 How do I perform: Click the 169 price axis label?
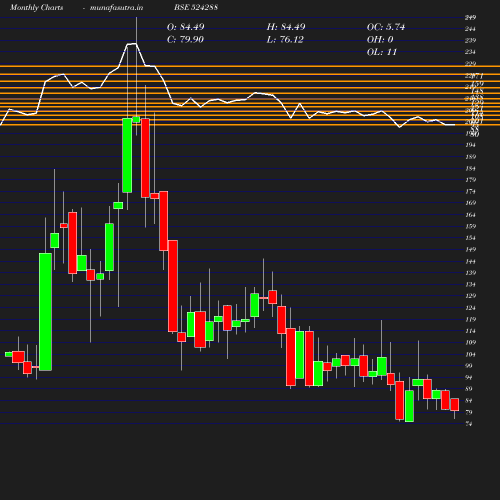470,203
